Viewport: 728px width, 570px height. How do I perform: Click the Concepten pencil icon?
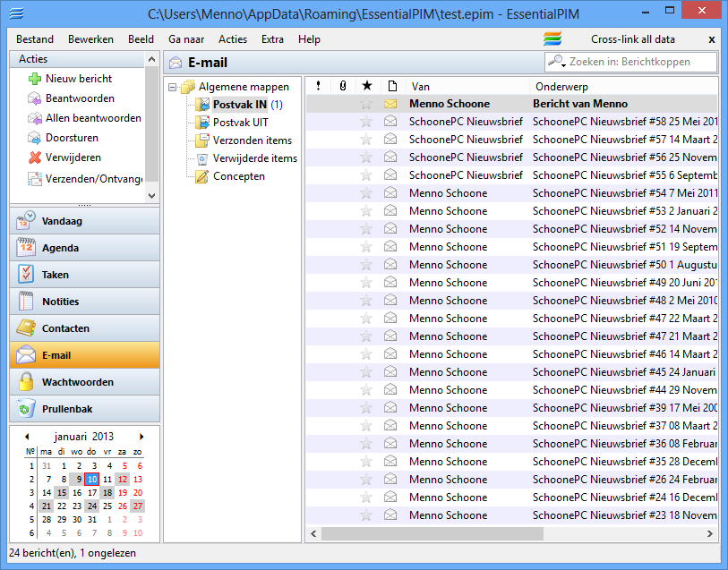click(202, 176)
